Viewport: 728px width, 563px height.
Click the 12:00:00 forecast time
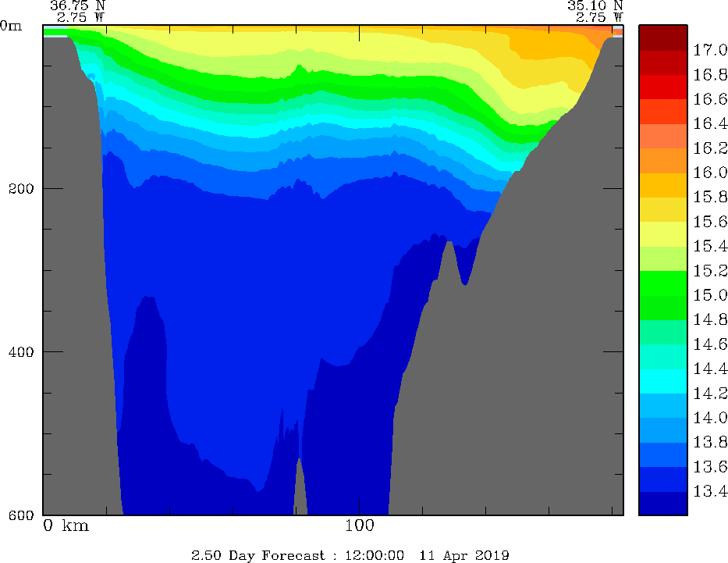pos(375,555)
